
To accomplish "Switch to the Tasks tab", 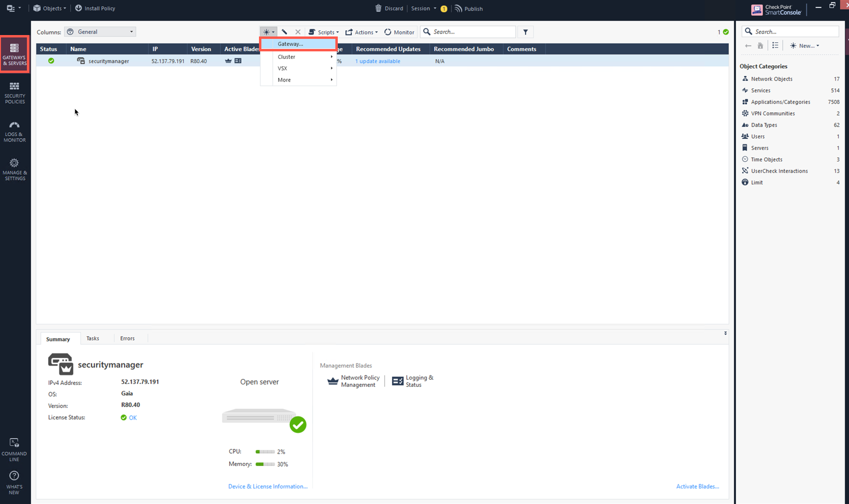I will [92, 338].
